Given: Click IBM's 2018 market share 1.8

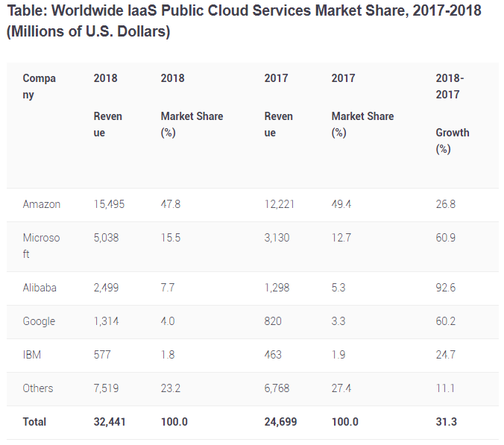Looking at the screenshot, I should pyautogui.click(x=168, y=355).
